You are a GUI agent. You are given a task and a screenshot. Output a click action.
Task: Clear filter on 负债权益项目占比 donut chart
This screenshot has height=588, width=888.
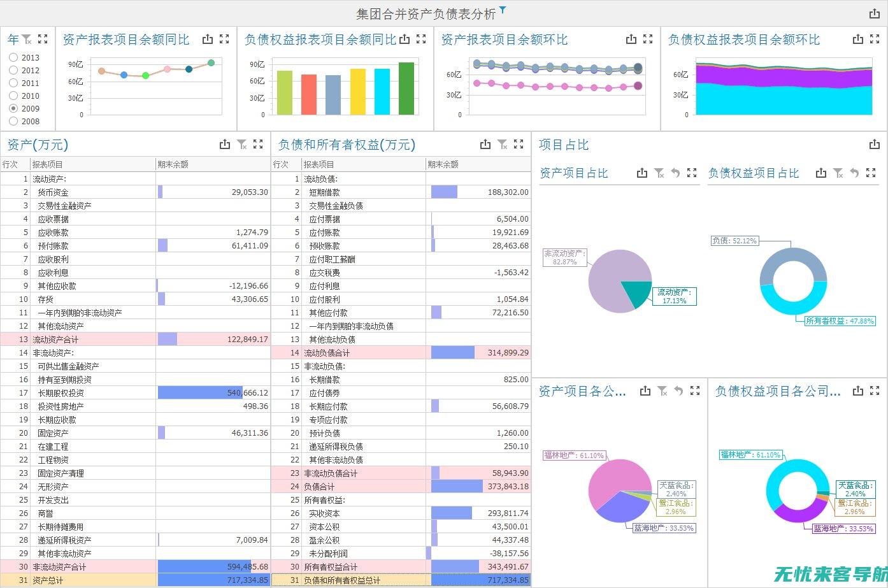coord(838,173)
